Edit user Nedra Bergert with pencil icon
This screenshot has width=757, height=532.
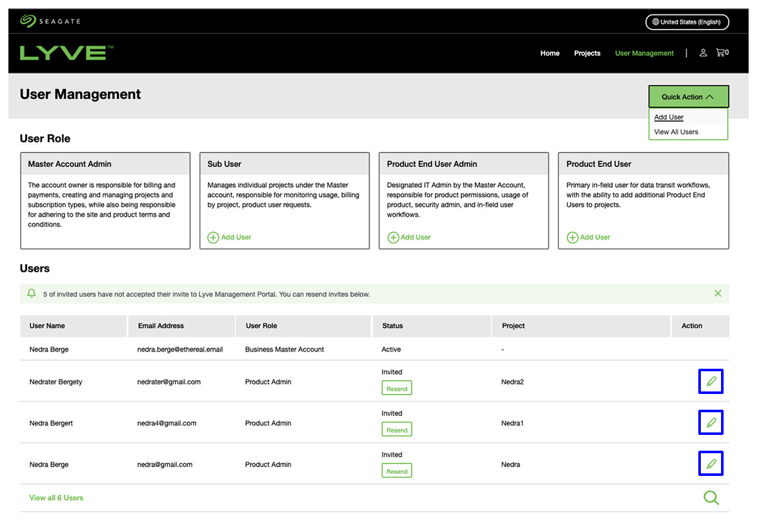(711, 423)
